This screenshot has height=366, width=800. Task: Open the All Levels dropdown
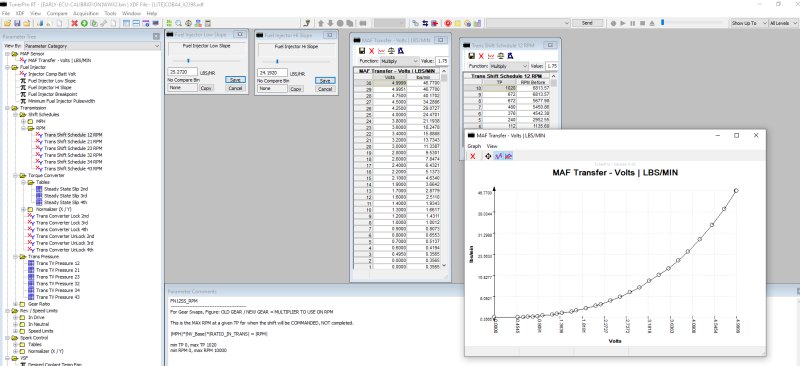click(x=782, y=23)
